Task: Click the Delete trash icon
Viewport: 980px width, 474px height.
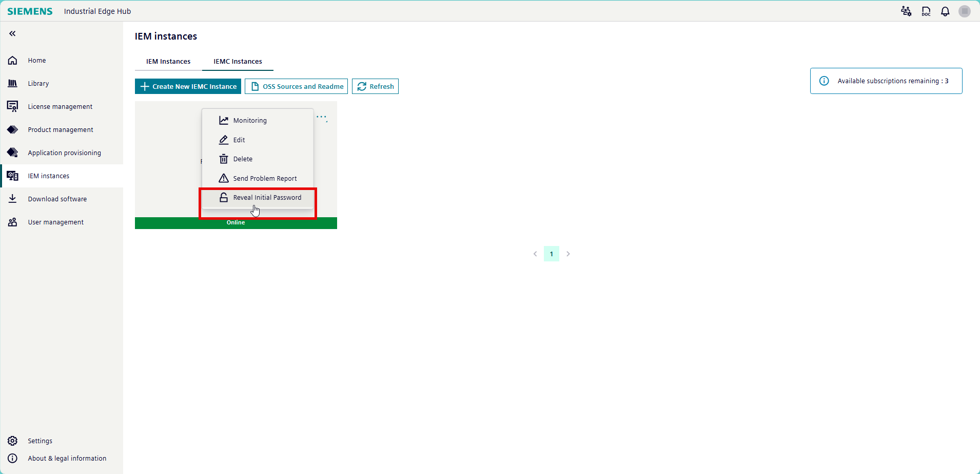Action: pos(224,159)
